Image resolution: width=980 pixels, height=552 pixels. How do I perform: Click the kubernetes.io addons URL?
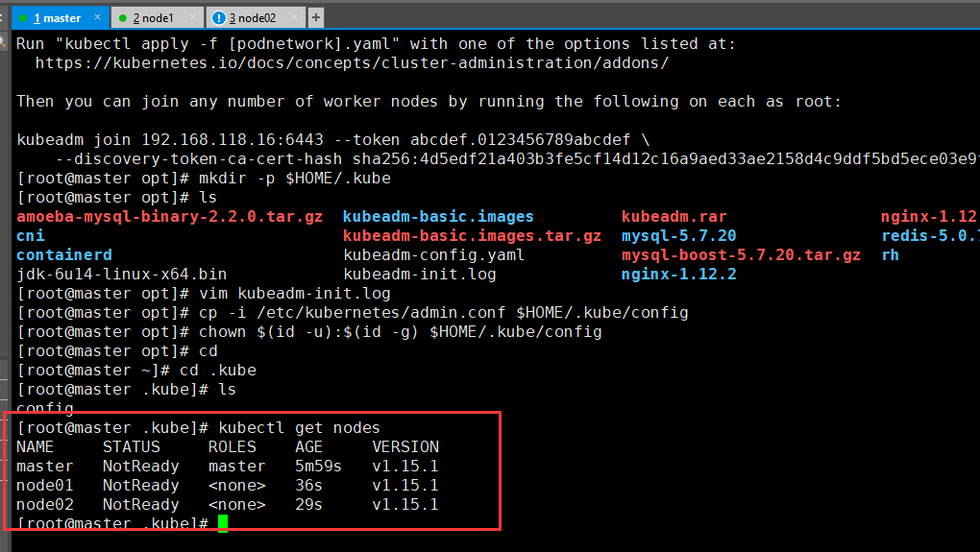click(352, 63)
